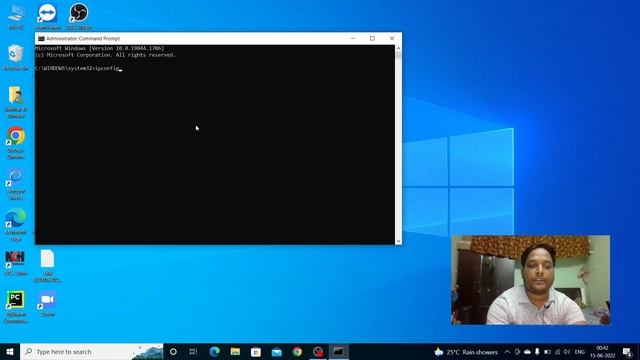Open the weather widget showing 25°C Rain showers
The image size is (640, 360).
(x=466, y=352)
